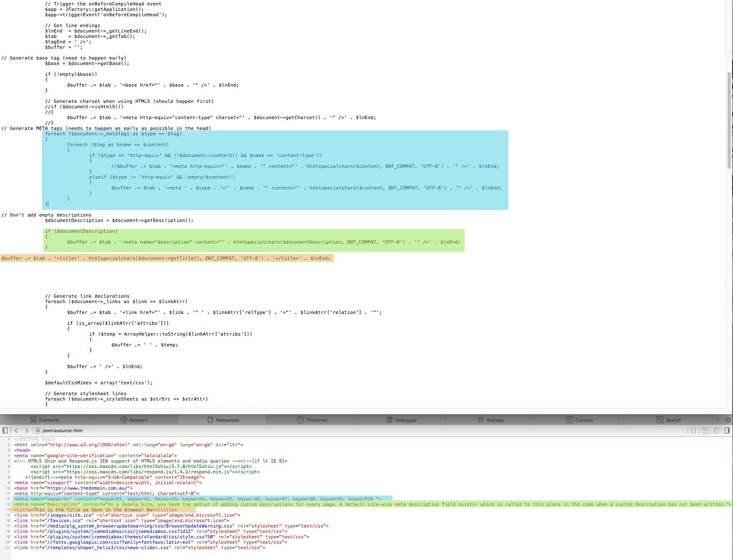Click '$app = JFactory::getApplication();' line
The height and width of the screenshot is (560, 733).
(x=94, y=9)
